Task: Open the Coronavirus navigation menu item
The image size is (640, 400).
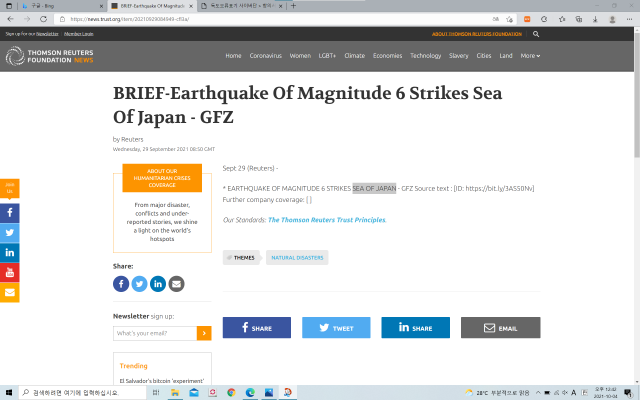Action: [x=265, y=56]
